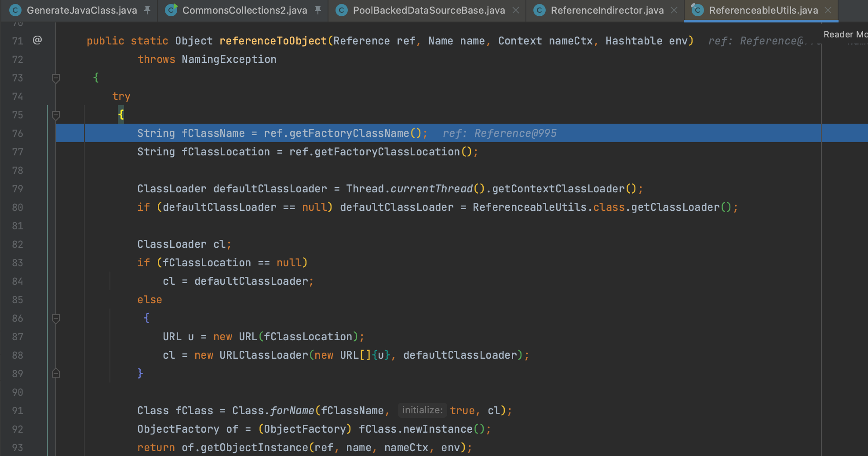The width and height of the screenshot is (868, 456).
Task: Click the try keyword on line 74
Action: 121,96
